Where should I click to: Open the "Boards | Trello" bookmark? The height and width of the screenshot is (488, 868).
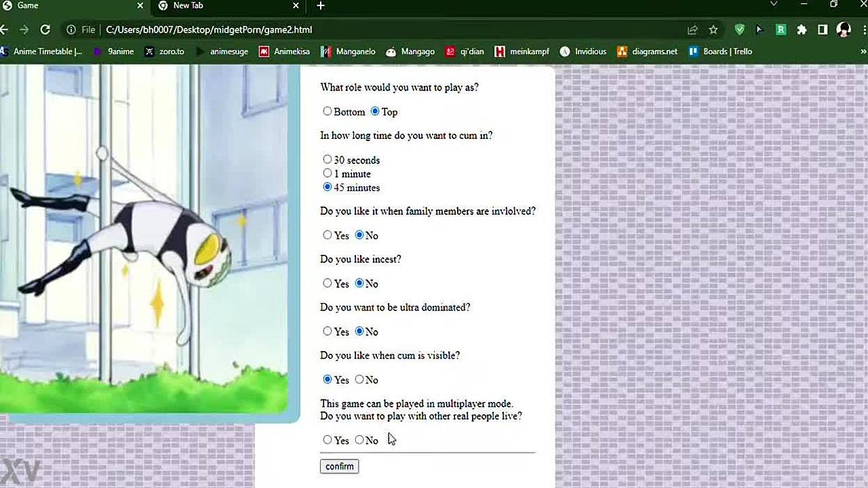click(x=720, y=52)
